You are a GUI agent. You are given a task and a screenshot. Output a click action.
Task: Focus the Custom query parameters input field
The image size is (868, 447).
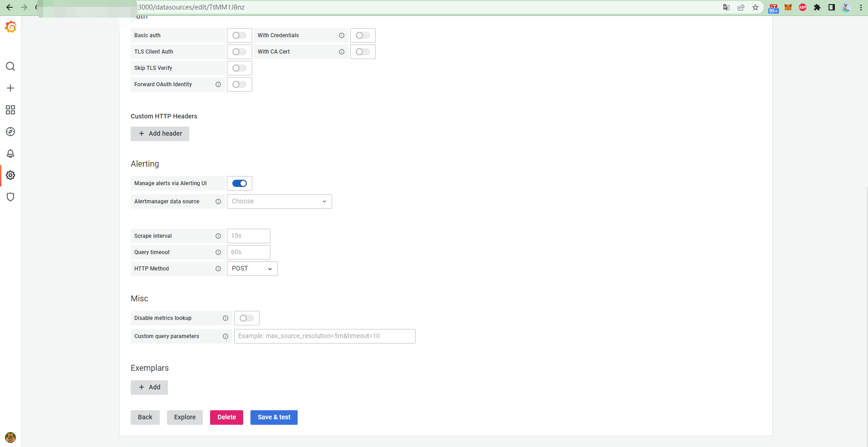tap(325, 336)
